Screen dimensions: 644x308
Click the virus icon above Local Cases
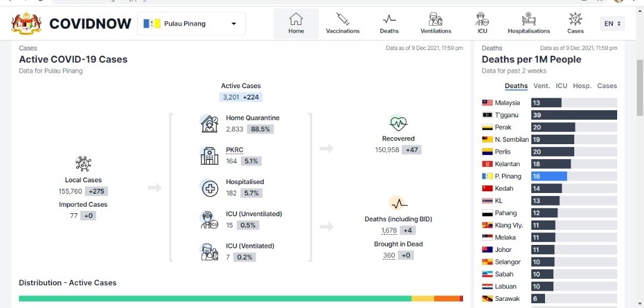(x=83, y=163)
